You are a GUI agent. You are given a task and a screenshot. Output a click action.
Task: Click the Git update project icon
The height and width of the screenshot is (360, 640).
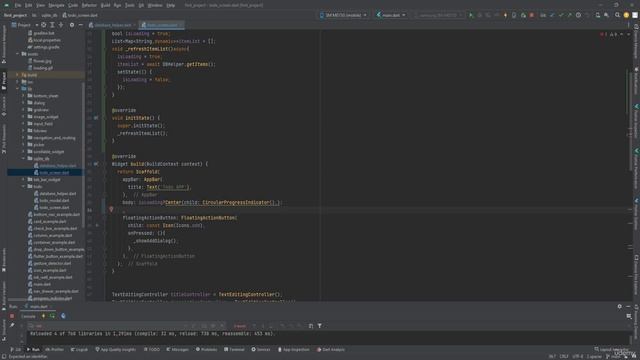coord(552,15)
